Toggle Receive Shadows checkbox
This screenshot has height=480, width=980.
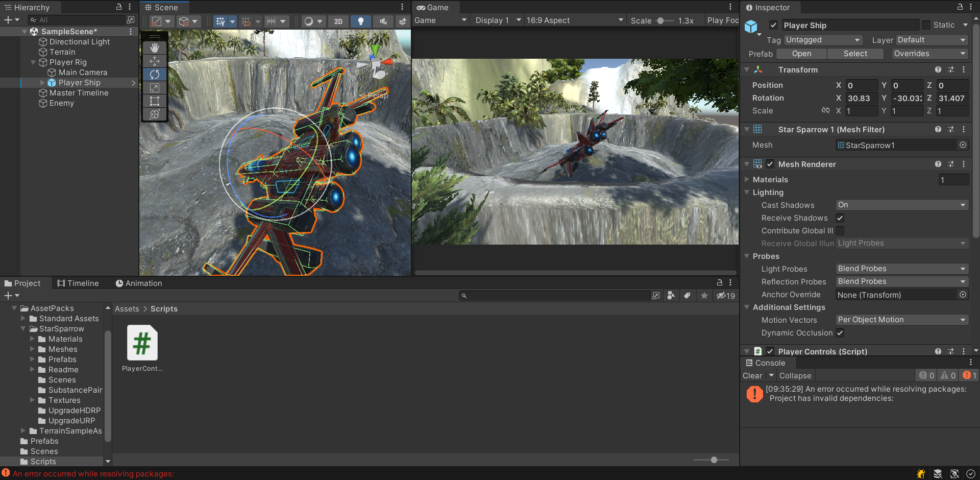pyautogui.click(x=840, y=218)
